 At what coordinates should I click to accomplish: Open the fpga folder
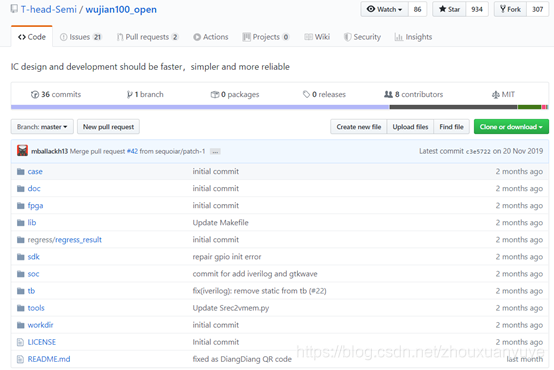(35, 206)
